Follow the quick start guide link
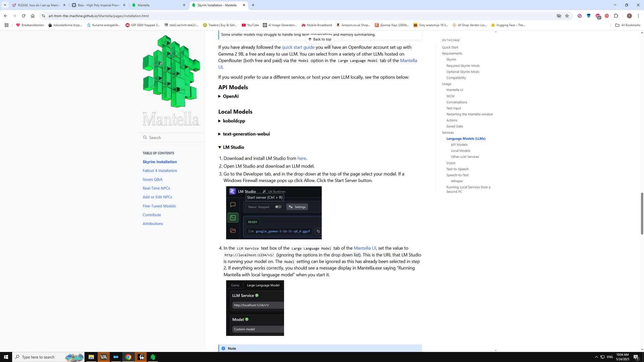 click(298, 47)
